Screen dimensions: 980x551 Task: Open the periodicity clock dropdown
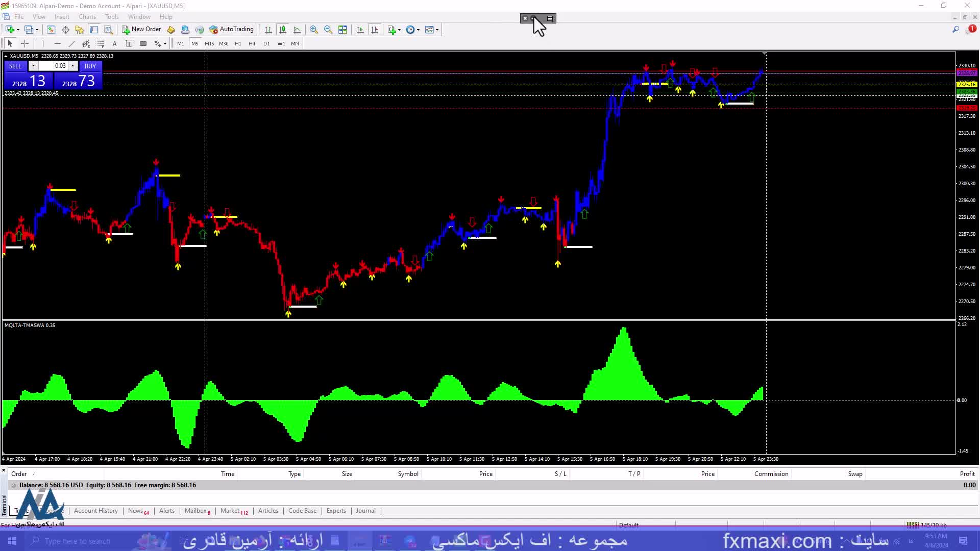click(x=418, y=30)
